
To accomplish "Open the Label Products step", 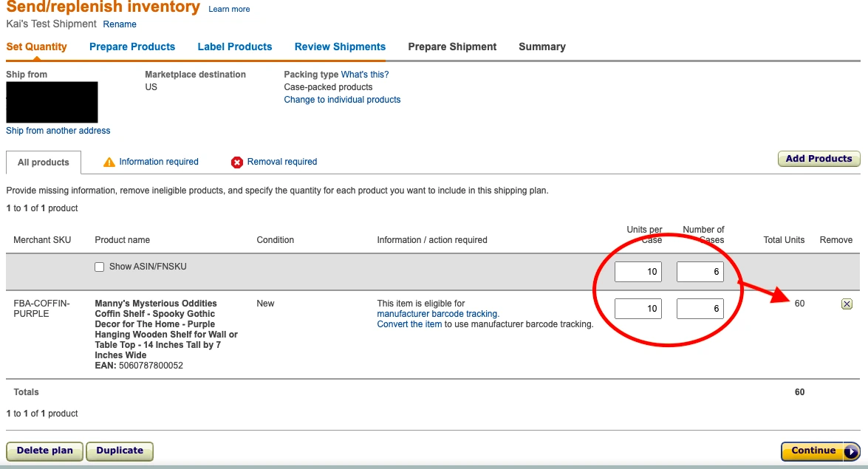I will click(235, 47).
